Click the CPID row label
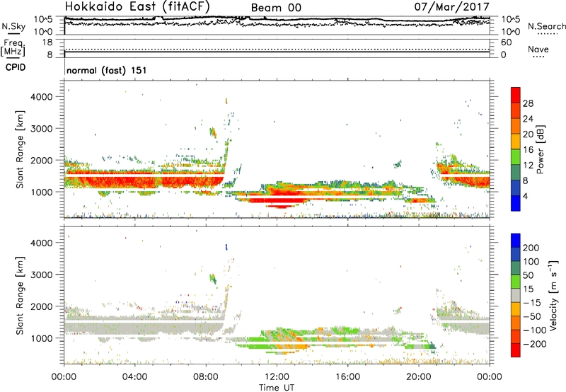 16,67
